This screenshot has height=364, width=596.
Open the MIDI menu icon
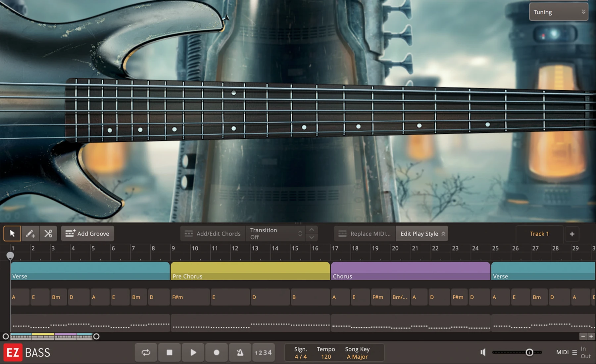[574, 352]
